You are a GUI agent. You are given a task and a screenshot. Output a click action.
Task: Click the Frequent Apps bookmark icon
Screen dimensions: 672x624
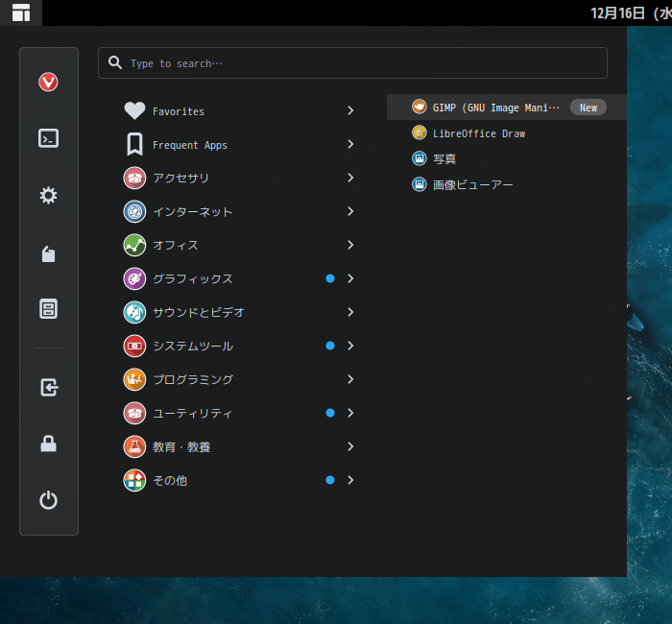pyautogui.click(x=134, y=144)
